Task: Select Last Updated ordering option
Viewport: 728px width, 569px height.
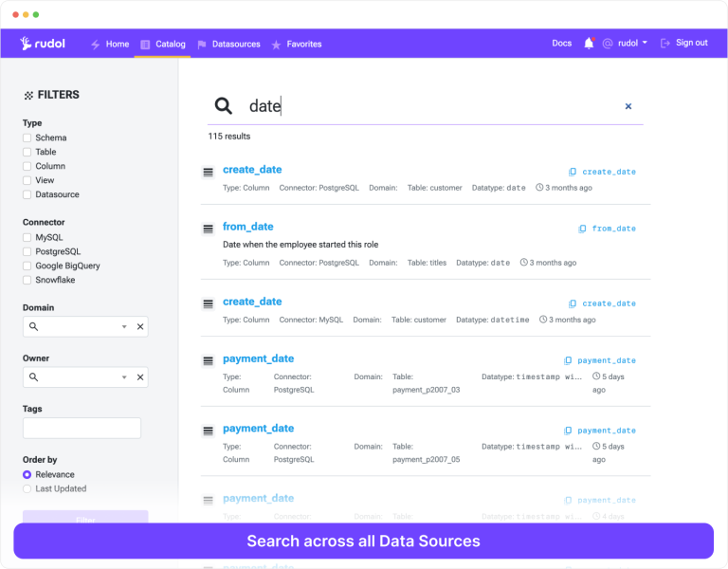Action: (x=27, y=488)
